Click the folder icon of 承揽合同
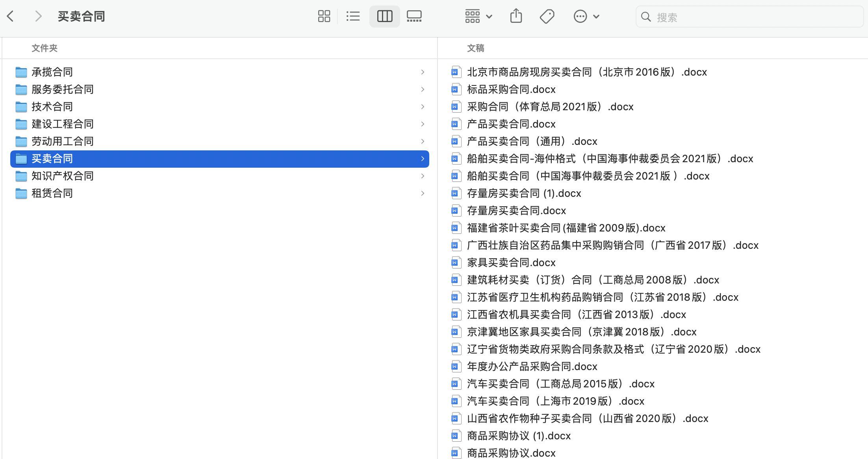Screen dimensions: 868x459 click(21, 72)
